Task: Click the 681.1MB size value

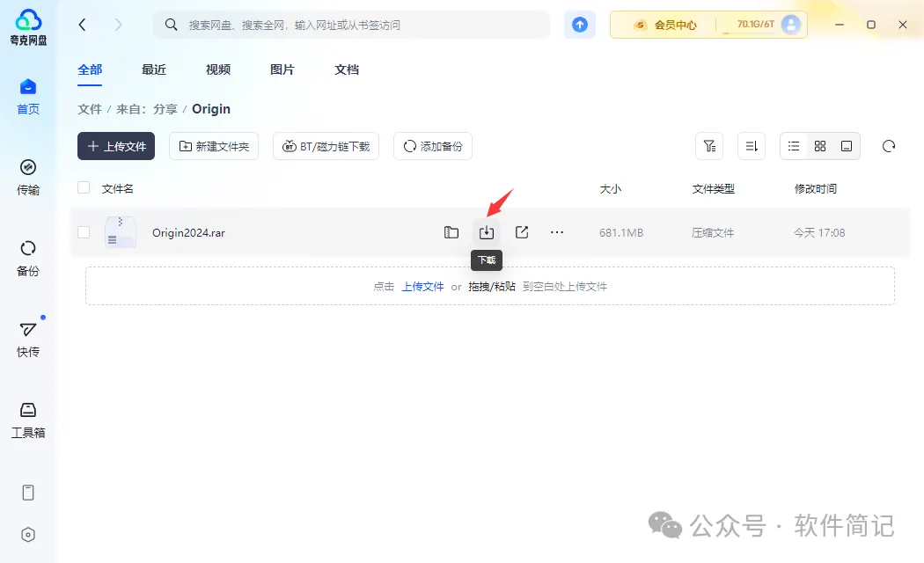Action: click(621, 232)
